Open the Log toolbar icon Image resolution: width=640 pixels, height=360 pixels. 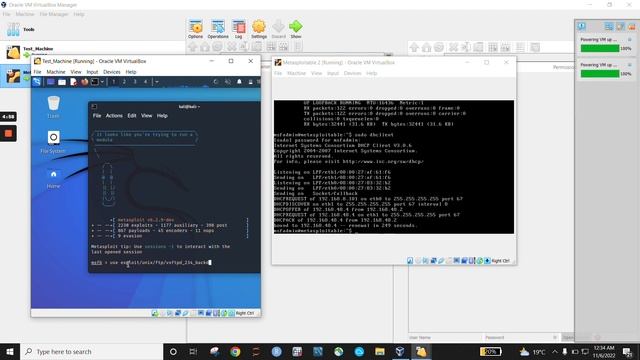239,29
